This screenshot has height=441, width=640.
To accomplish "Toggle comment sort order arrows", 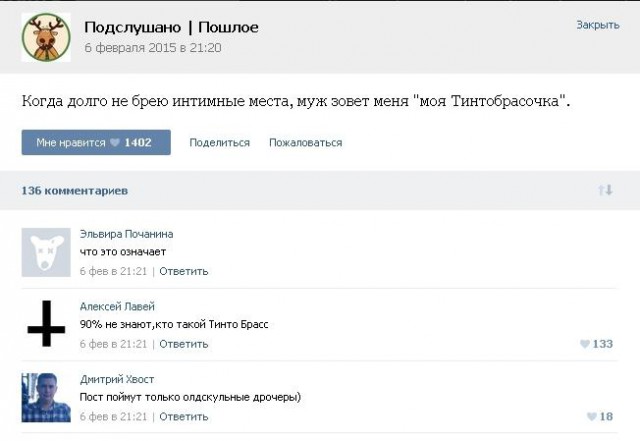I will click(604, 190).
